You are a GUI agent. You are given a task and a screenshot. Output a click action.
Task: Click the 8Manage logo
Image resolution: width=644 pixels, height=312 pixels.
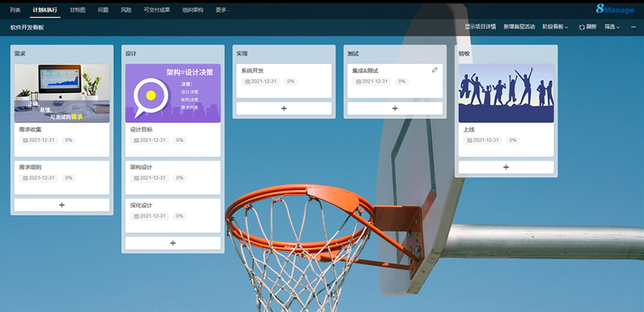click(x=616, y=9)
